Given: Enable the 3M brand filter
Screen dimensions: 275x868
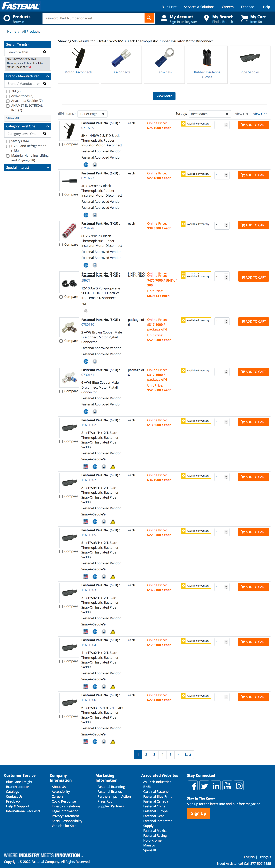Looking at the screenshot, I should point(8,91).
